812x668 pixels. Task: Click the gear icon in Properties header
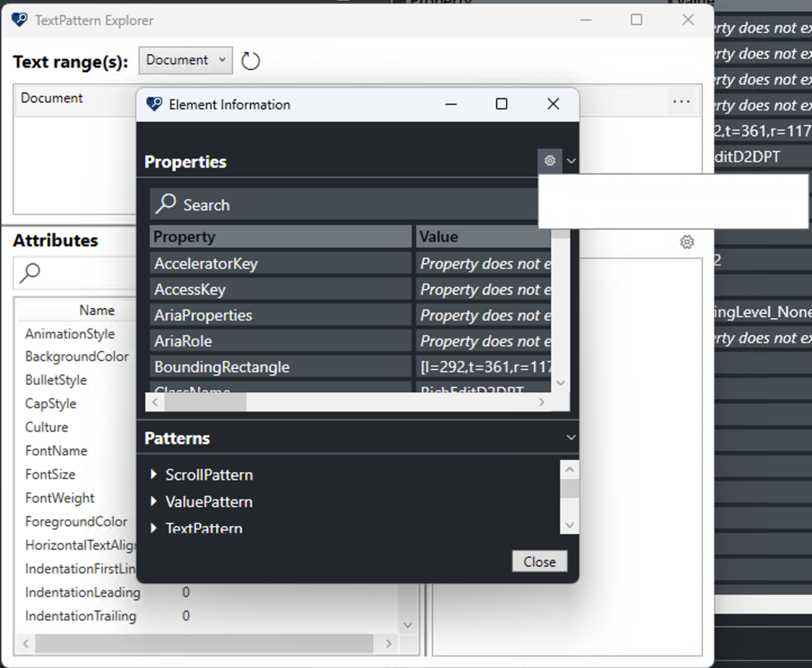pos(549,161)
